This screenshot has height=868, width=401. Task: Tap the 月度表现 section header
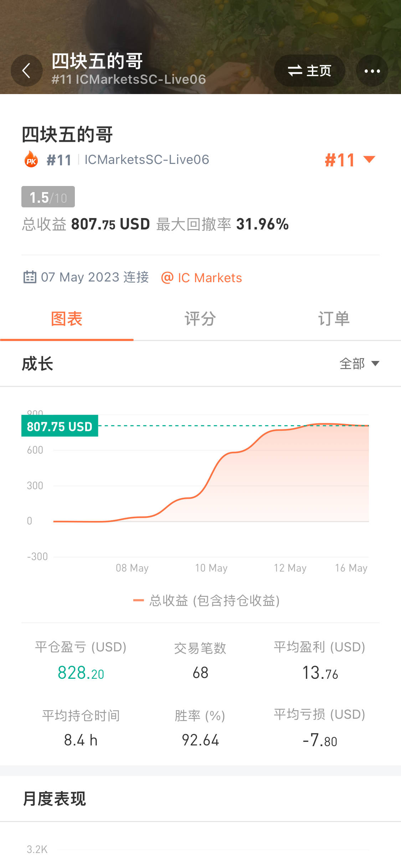tap(54, 799)
